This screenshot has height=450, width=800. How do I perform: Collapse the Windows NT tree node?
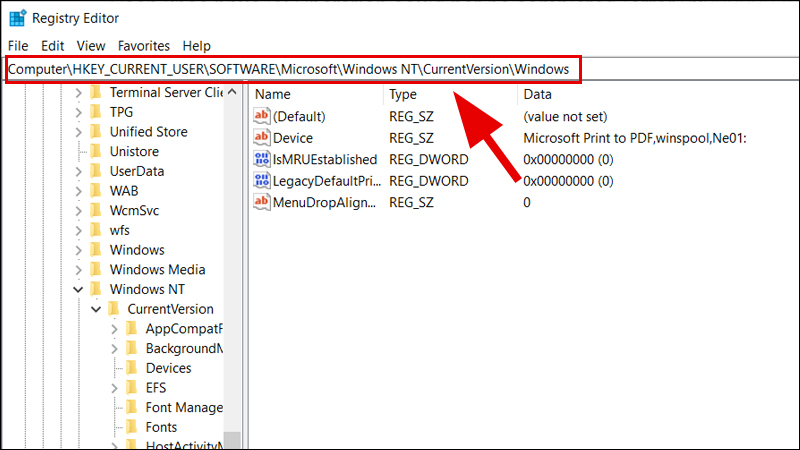point(78,290)
